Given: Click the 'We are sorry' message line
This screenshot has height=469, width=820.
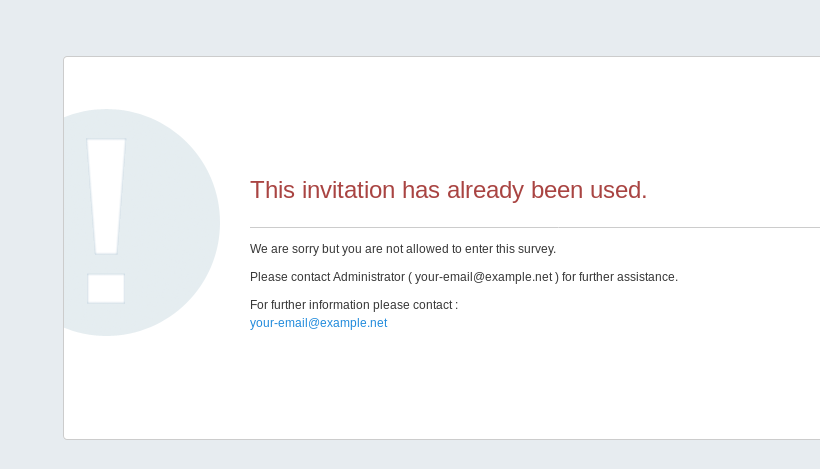Looking at the screenshot, I should click(402, 249).
